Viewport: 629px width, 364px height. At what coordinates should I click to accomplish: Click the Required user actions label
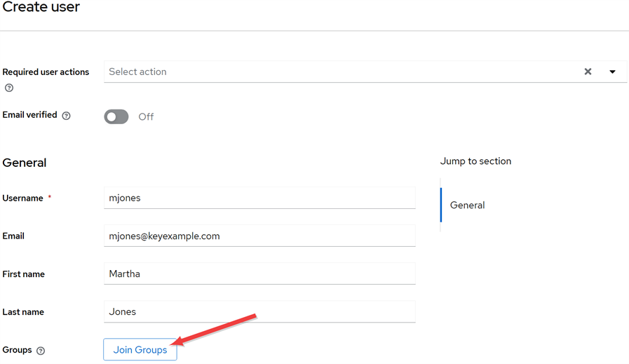tap(46, 72)
